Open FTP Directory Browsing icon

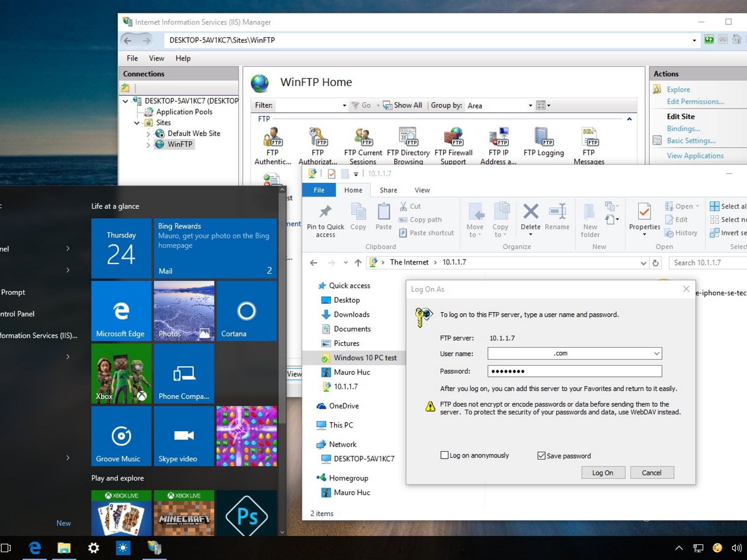click(408, 137)
